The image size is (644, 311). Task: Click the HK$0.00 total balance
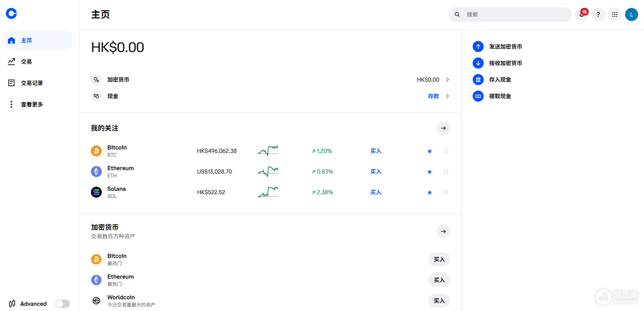118,48
